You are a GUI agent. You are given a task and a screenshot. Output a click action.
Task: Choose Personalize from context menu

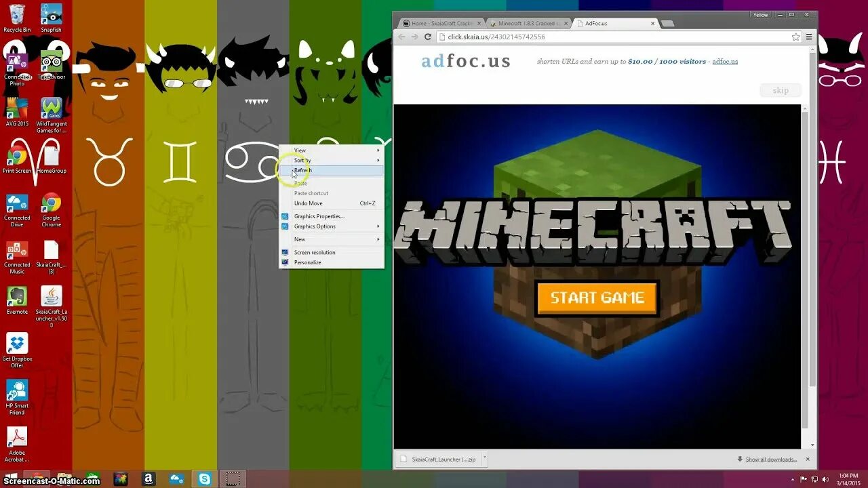pyautogui.click(x=332, y=262)
